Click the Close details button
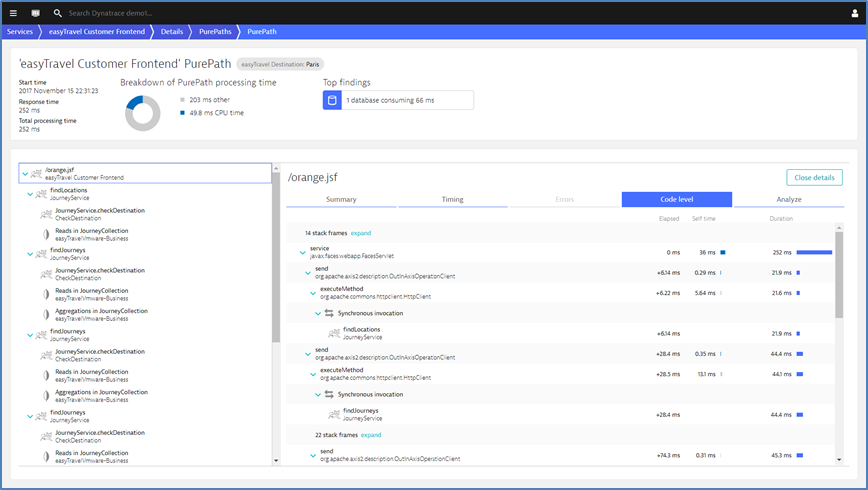The height and width of the screenshot is (490, 868). (814, 177)
